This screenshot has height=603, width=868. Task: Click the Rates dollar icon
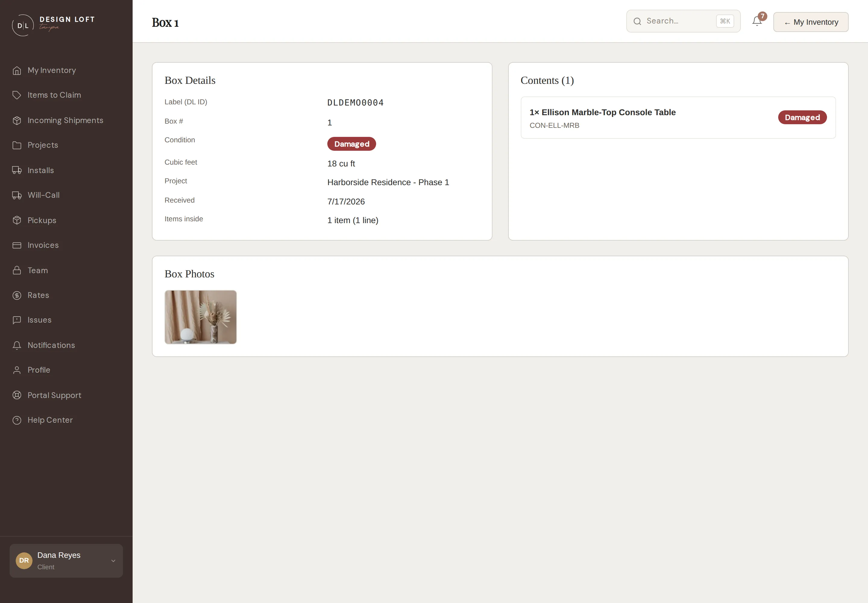pyautogui.click(x=17, y=295)
